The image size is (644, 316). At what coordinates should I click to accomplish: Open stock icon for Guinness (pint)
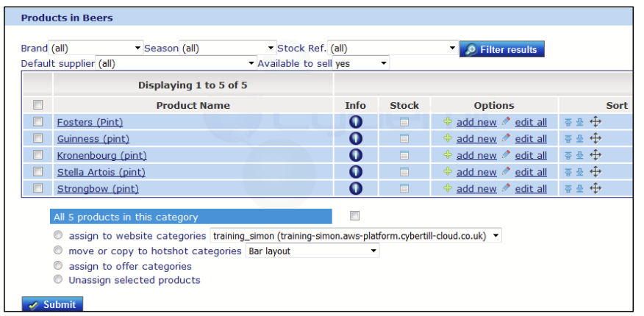404,139
